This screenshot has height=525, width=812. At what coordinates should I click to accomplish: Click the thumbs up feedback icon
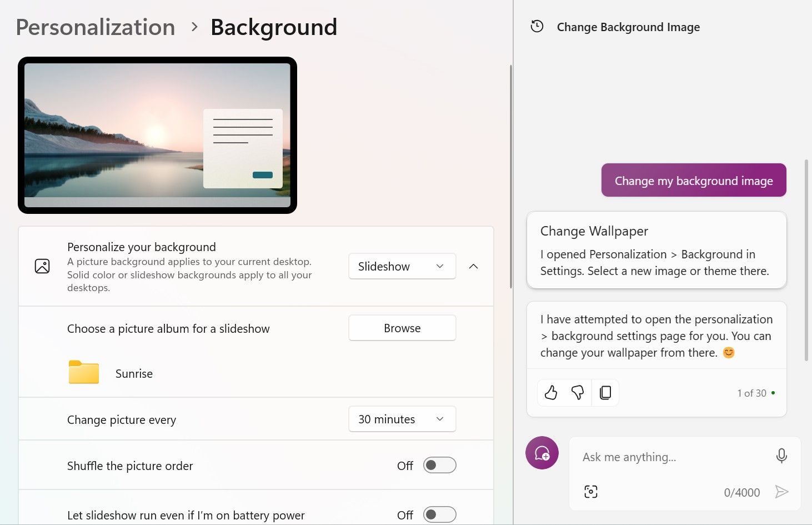click(551, 393)
